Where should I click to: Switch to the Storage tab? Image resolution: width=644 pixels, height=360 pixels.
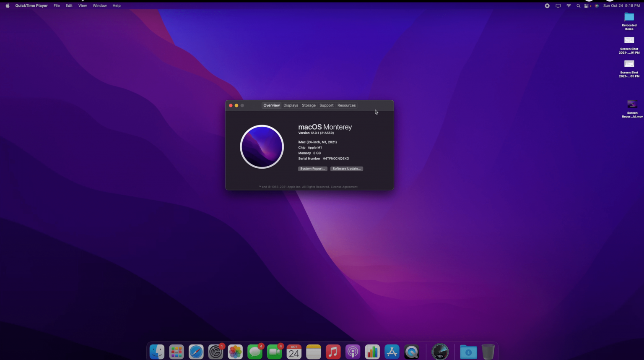click(x=309, y=105)
